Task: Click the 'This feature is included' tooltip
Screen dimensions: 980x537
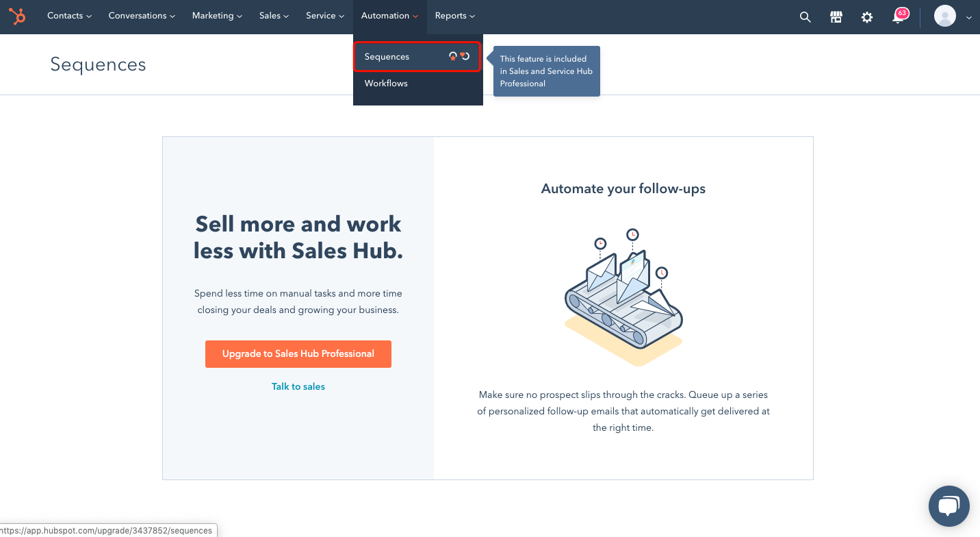Action: [x=546, y=71]
